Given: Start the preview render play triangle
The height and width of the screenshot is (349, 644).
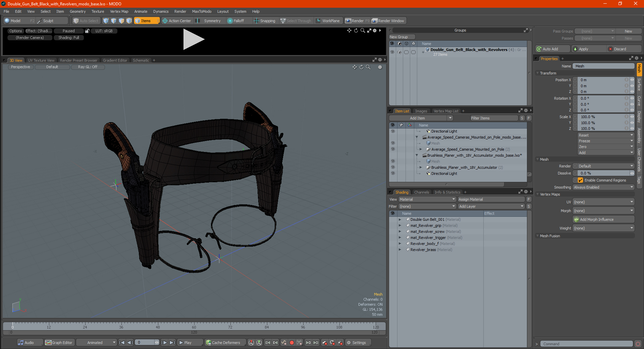Looking at the screenshot, I should 193,40.
